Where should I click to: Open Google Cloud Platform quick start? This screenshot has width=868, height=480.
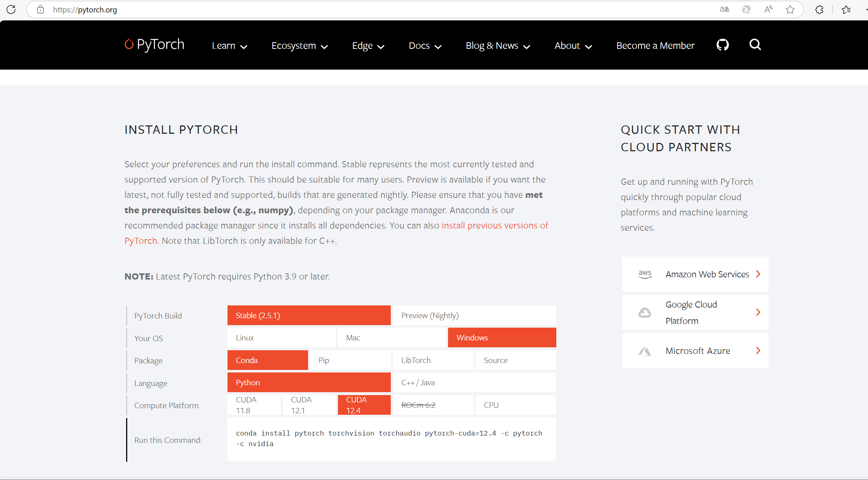695,312
